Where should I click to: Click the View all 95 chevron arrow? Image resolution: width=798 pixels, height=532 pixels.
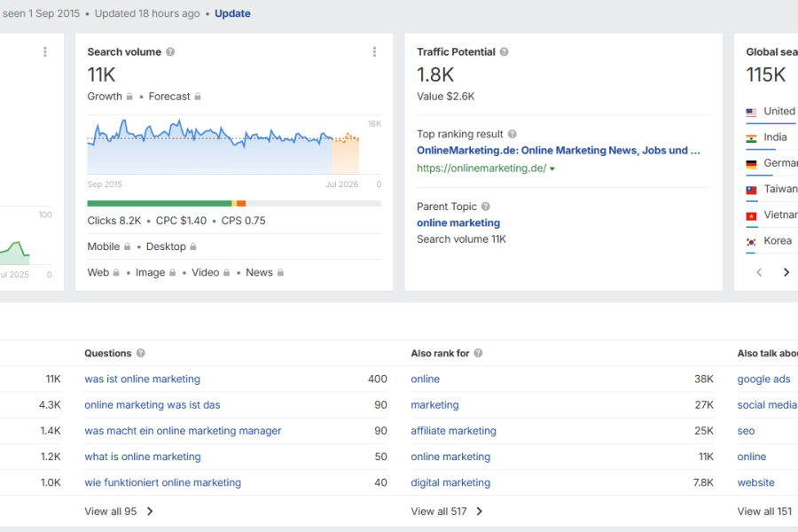tap(150, 511)
